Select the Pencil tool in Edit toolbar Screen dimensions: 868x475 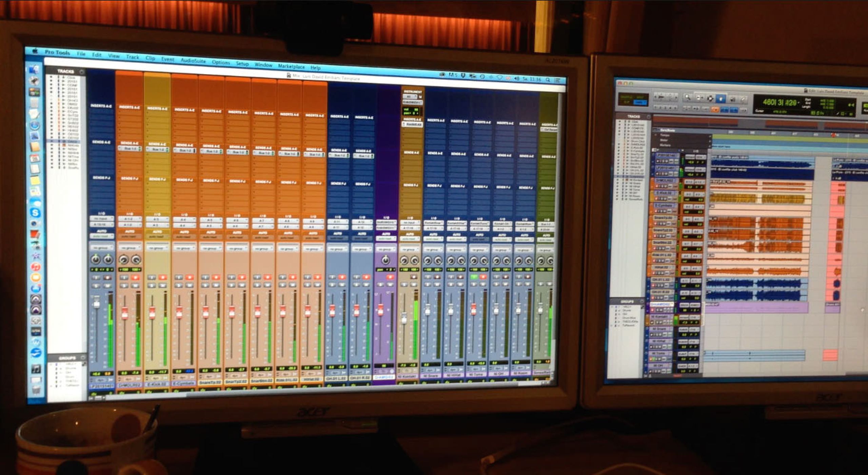[743, 99]
